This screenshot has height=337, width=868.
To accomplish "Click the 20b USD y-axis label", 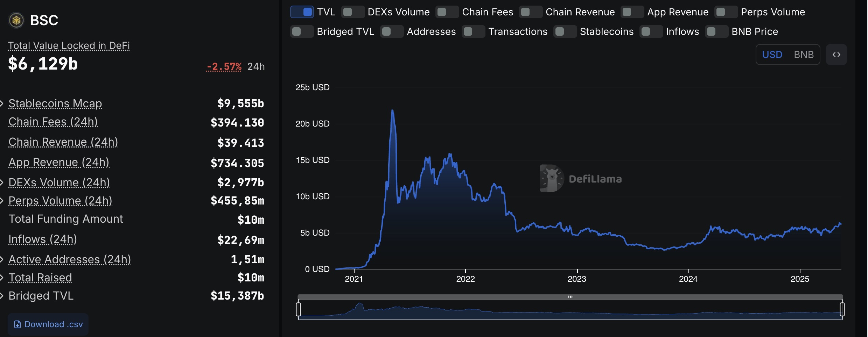I will (x=313, y=124).
